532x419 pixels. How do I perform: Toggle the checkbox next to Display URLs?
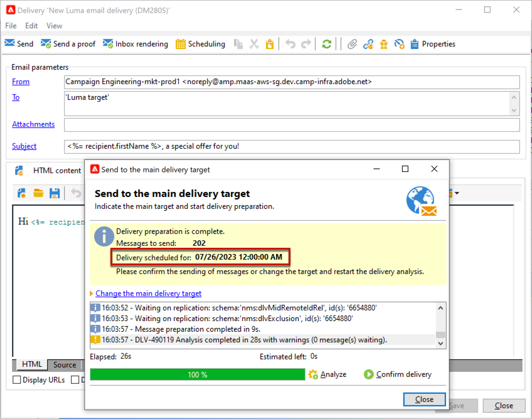coord(75,379)
